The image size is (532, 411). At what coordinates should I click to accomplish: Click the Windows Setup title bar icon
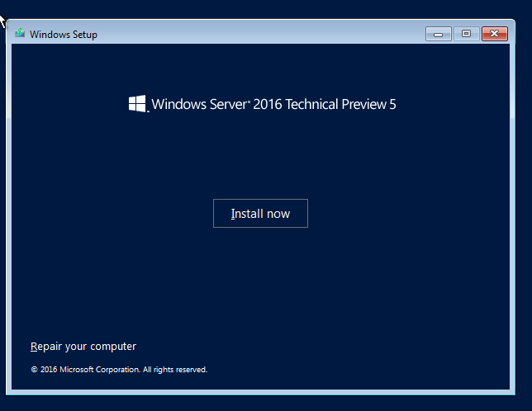coord(20,33)
